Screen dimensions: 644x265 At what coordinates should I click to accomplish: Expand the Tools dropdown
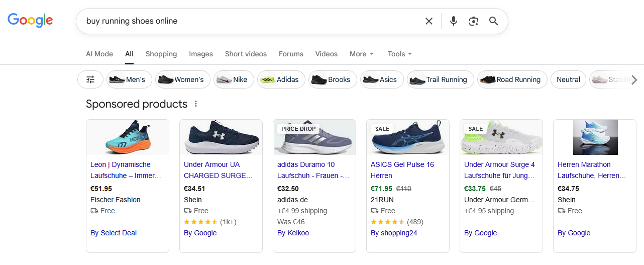tap(400, 54)
